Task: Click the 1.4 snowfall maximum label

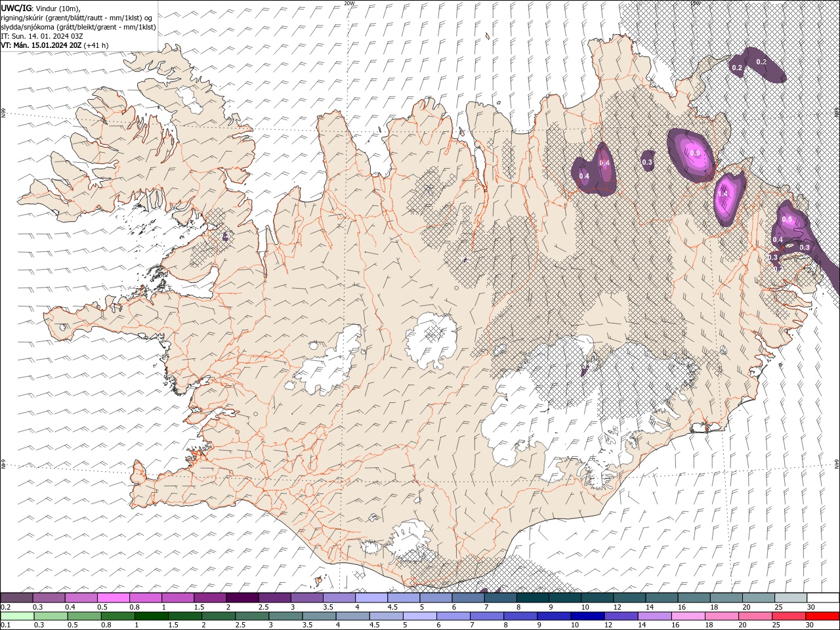Action: [x=723, y=194]
